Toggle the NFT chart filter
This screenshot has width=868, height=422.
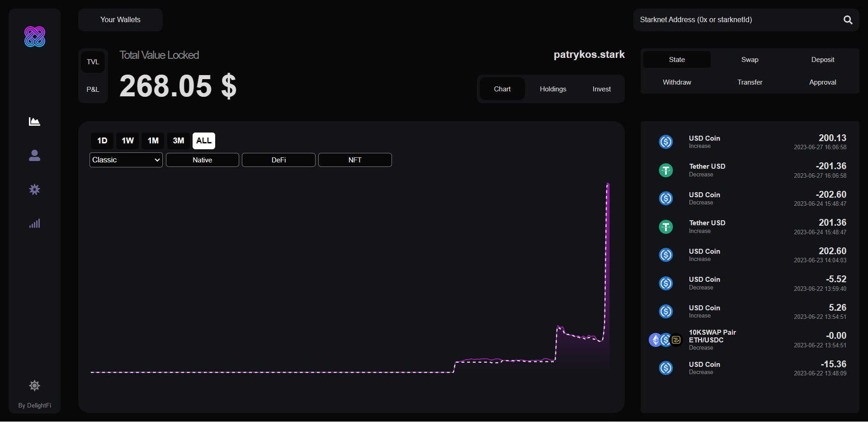[355, 160]
